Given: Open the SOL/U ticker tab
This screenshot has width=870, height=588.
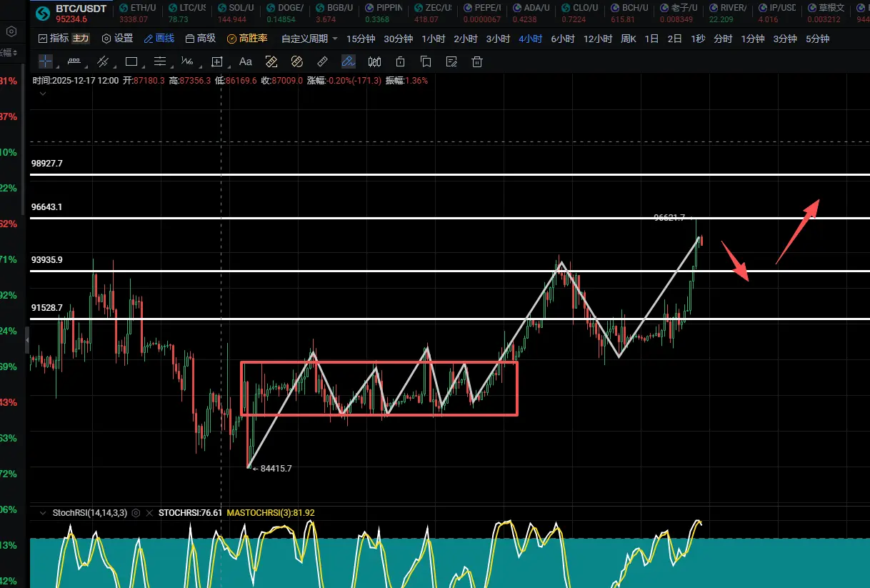Looking at the screenshot, I should [x=236, y=13].
